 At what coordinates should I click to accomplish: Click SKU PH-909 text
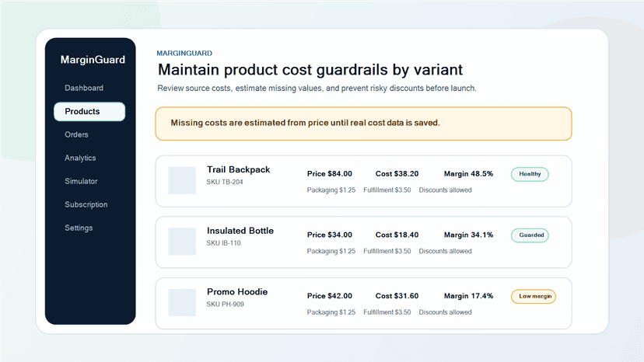coord(225,305)
